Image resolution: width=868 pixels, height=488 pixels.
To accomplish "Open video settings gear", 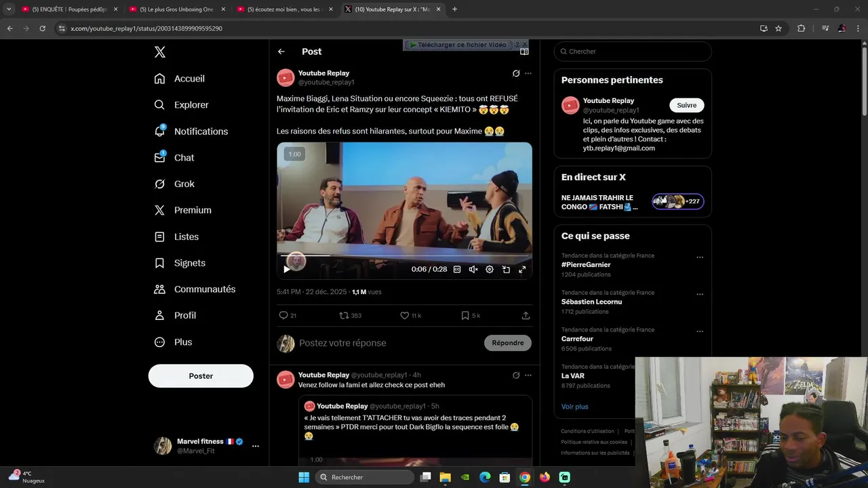I will [490, 269].
